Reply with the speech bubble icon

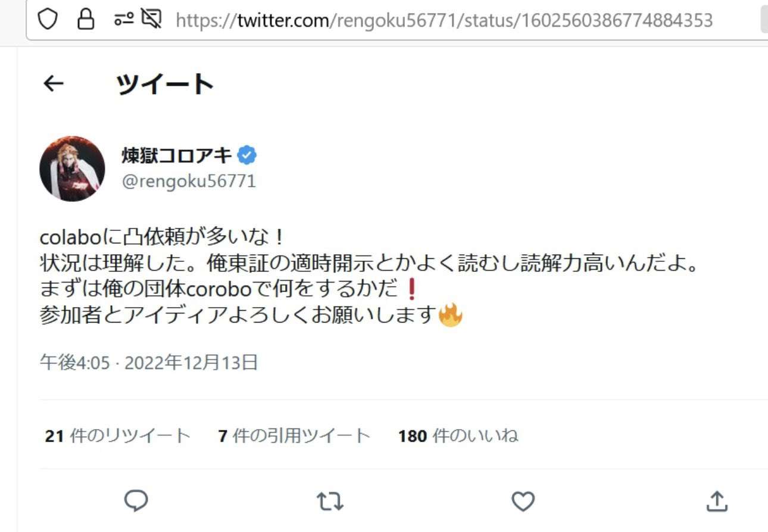coord(136,501)
